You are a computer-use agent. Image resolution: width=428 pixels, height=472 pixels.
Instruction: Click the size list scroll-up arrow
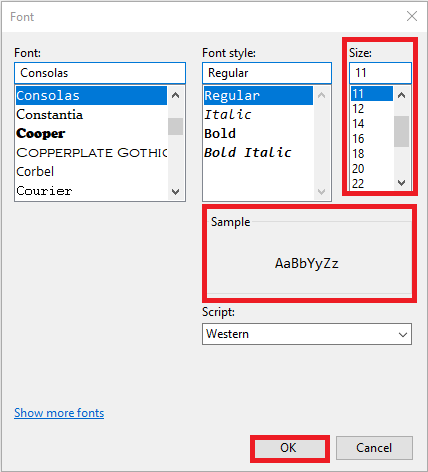click(401, 96)
